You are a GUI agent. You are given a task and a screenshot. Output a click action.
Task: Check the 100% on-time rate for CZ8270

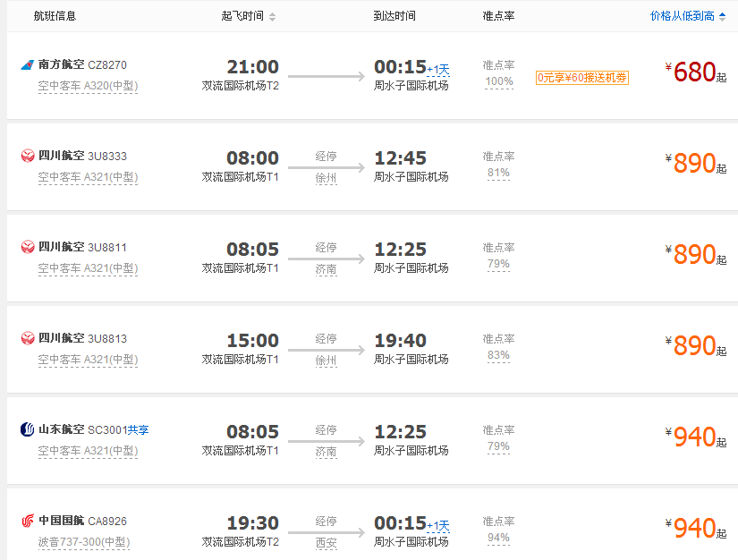pos(499,82)
